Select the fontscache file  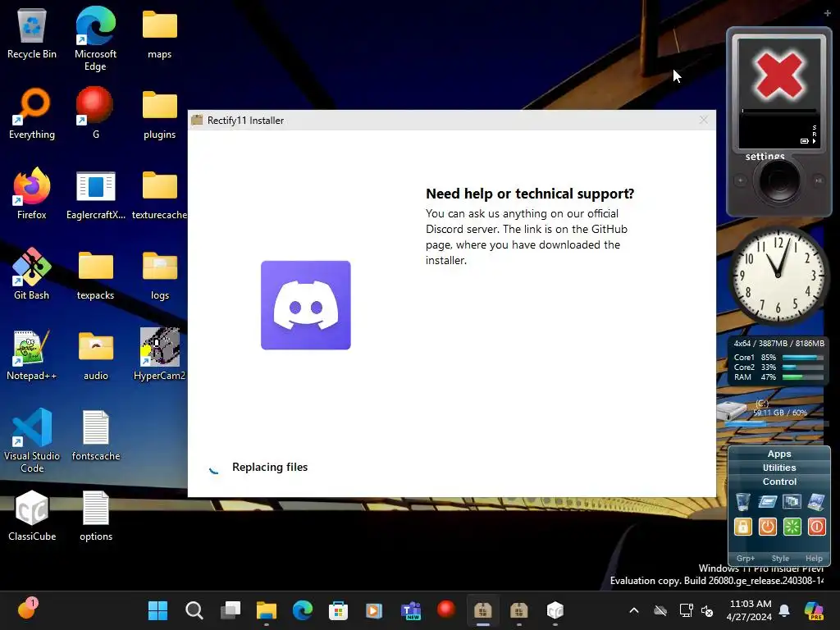point(95,436)
